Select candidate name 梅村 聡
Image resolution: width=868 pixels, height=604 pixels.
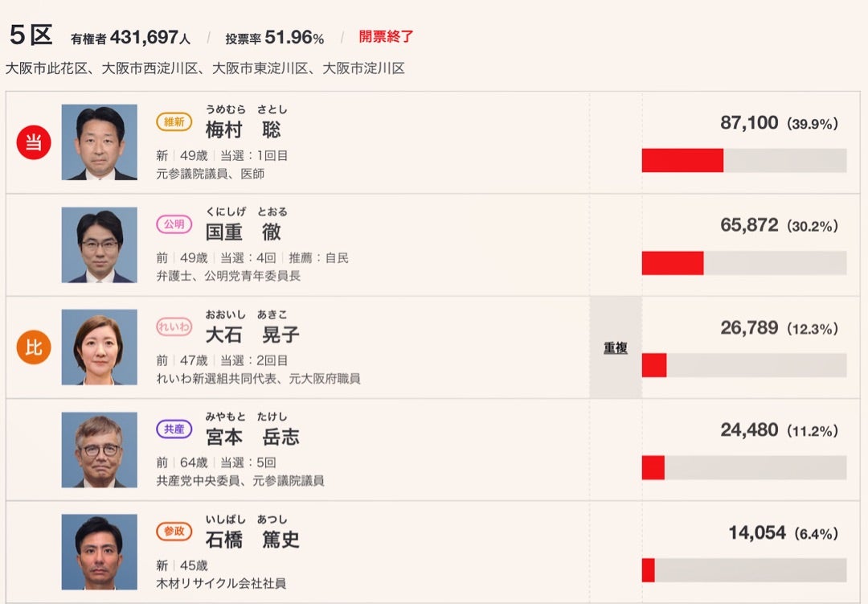[x=243, y=129]
